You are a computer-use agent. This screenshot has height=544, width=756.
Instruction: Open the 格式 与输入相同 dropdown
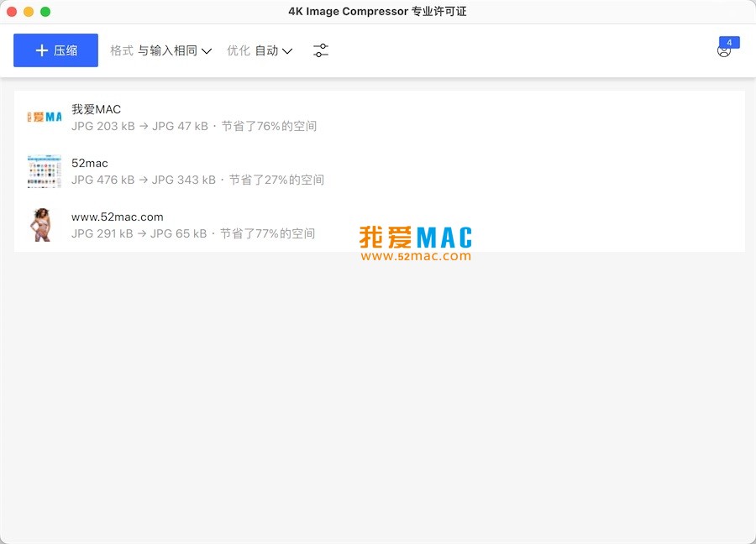pyautogui.click(x=161, y=50)
